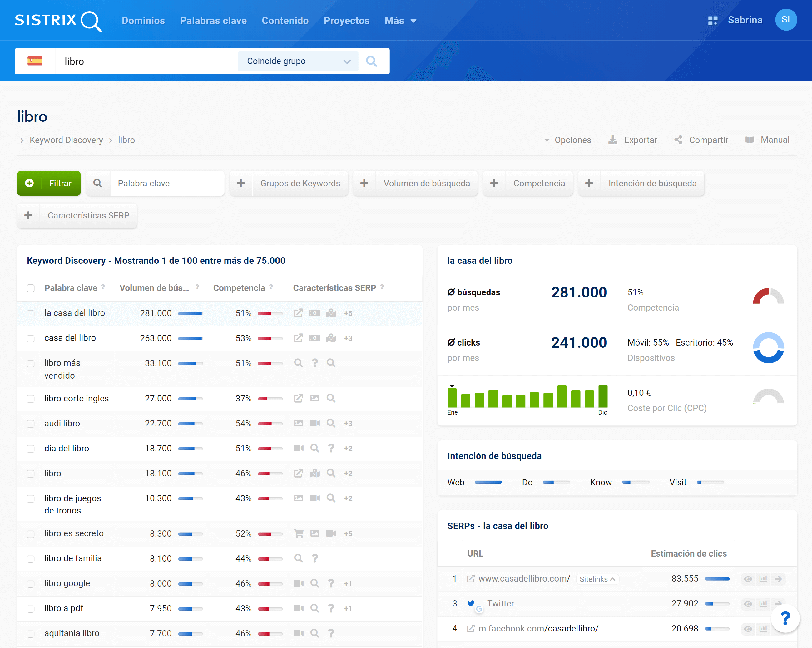Click the Spain flag country selector
The width and height of the screenshot is (812, 648).
[35, 61]
